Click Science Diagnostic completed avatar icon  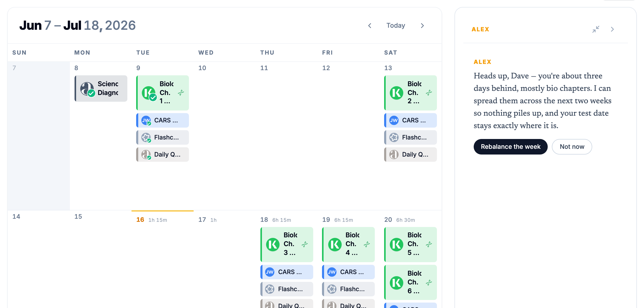87,89
